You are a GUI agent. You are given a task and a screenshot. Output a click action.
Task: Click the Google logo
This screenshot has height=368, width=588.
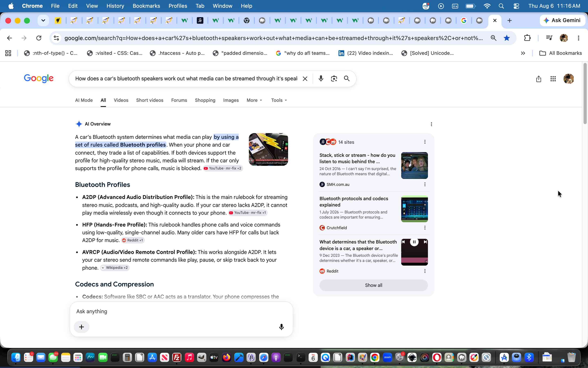pyautogui.click(x=39, y=79)
